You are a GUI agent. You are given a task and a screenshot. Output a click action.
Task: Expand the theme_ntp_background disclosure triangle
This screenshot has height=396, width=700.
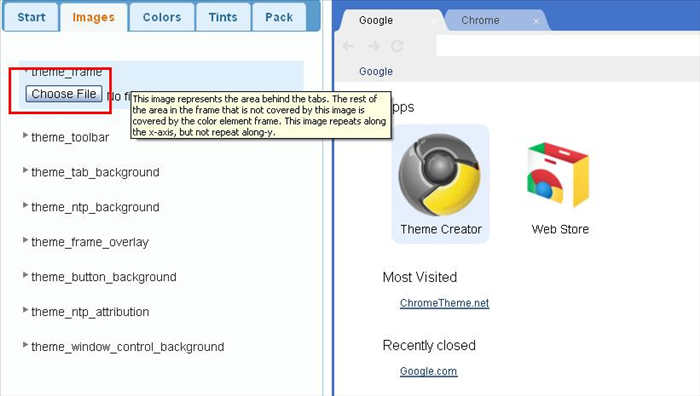(25, 205)
